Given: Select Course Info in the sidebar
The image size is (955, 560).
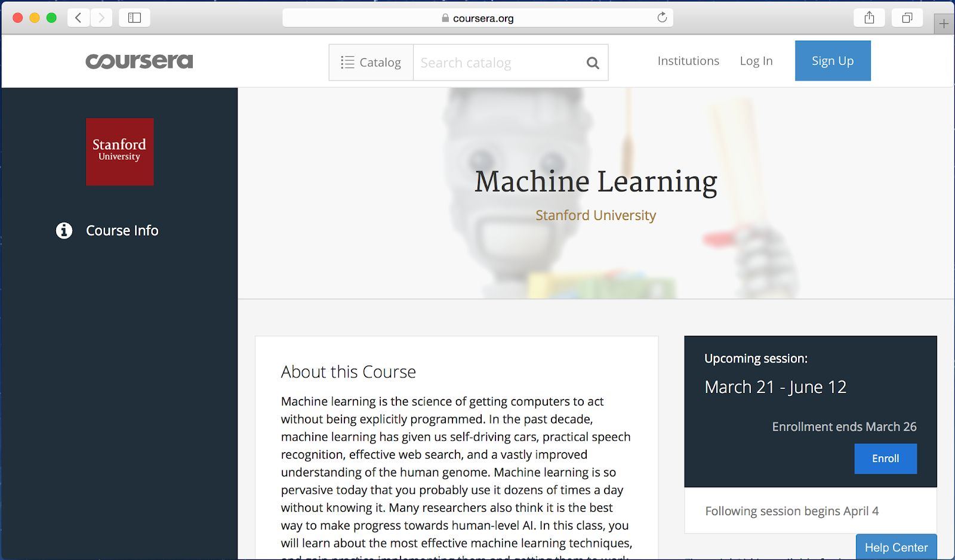Looking at the screenshot, I should tap(122, 230).
